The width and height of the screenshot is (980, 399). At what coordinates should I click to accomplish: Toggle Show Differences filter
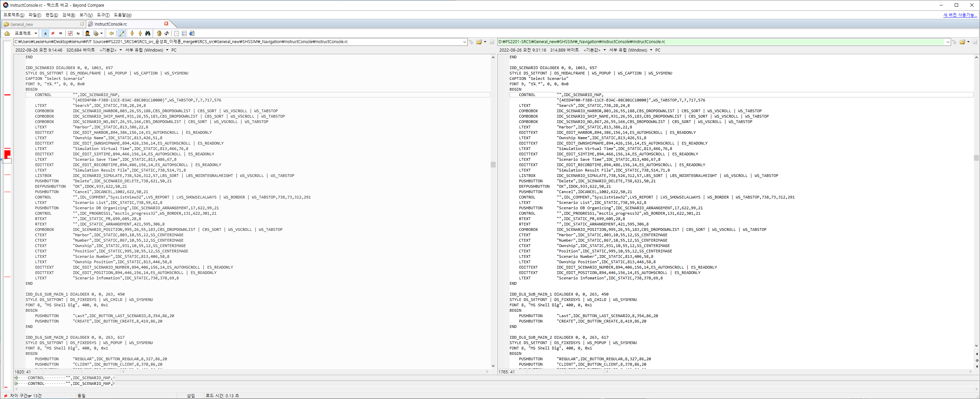tap(53, 33)
